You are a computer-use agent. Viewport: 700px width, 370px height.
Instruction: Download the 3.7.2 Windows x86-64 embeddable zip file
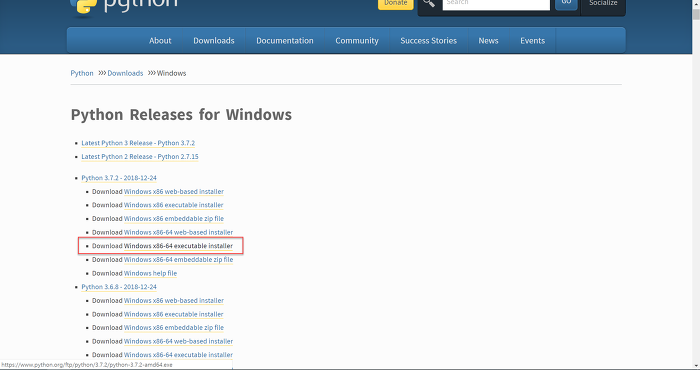(x=178, y=260)
